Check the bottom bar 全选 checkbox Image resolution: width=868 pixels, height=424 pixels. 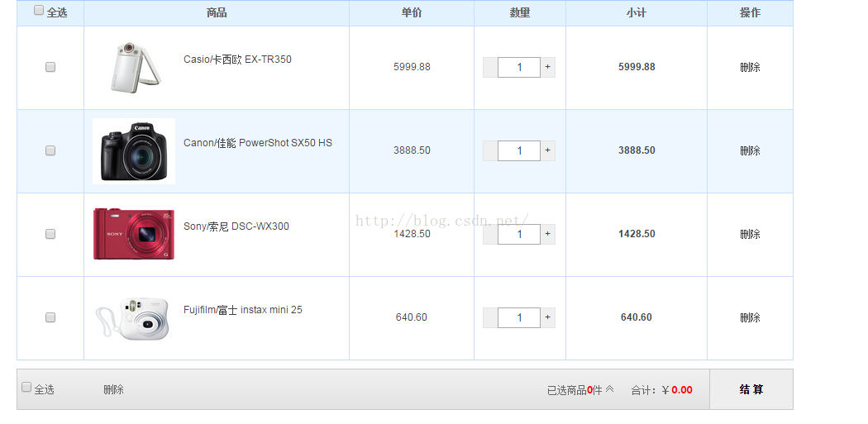pyautogui.click(x=26, y=387)
